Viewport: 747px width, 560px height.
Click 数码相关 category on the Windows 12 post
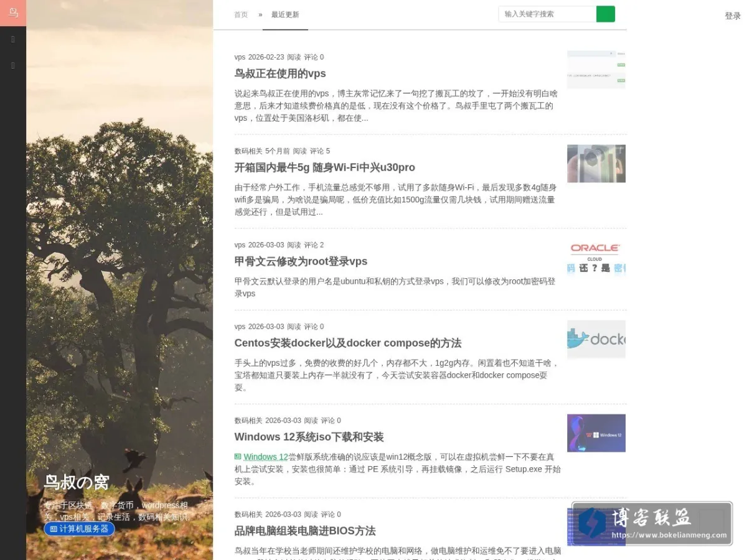(248, 421)
